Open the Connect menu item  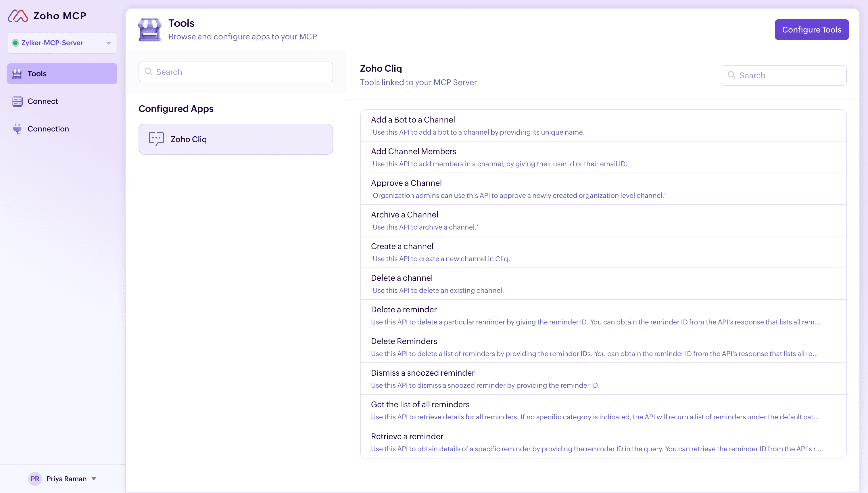coord(43,101)
